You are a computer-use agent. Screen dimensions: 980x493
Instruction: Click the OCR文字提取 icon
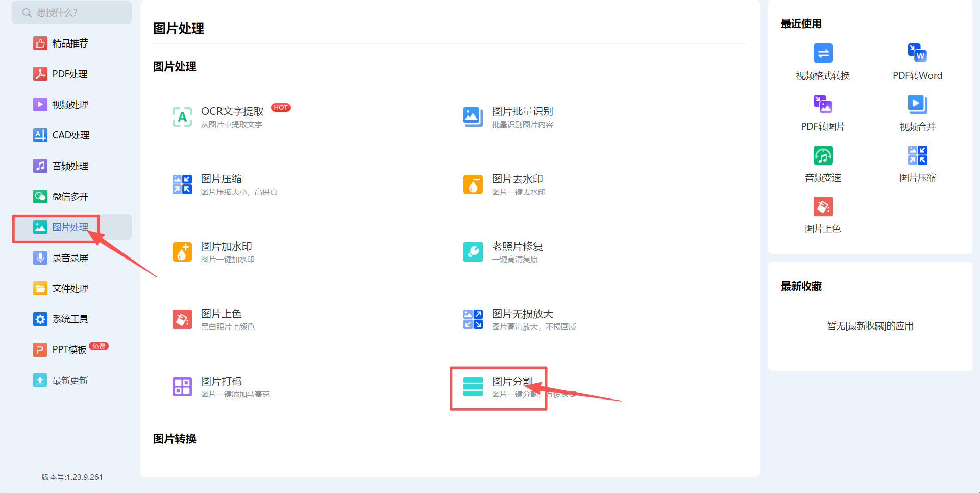coord(182,117)
